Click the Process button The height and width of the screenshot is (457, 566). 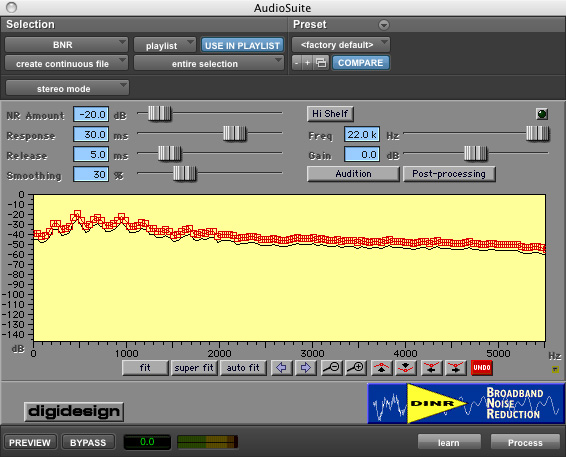525,443
